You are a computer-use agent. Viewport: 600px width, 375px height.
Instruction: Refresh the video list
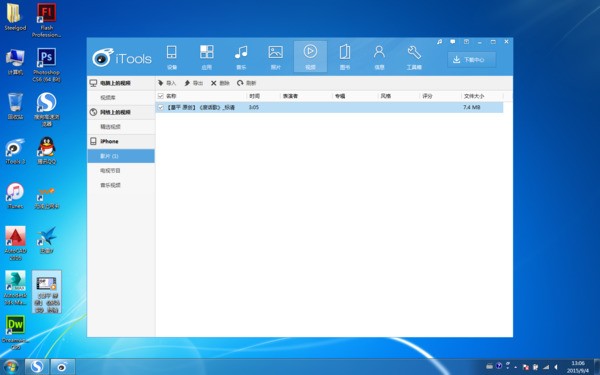(246, 83)
